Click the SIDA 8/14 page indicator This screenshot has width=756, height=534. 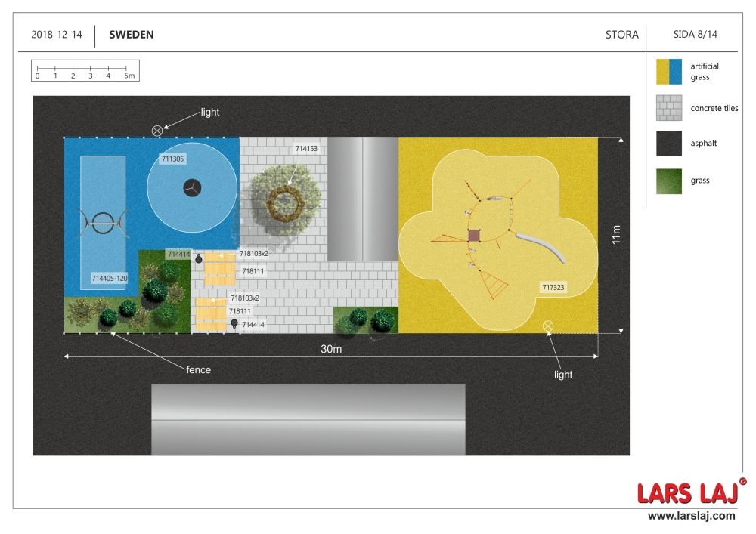(x=695, y=35)
